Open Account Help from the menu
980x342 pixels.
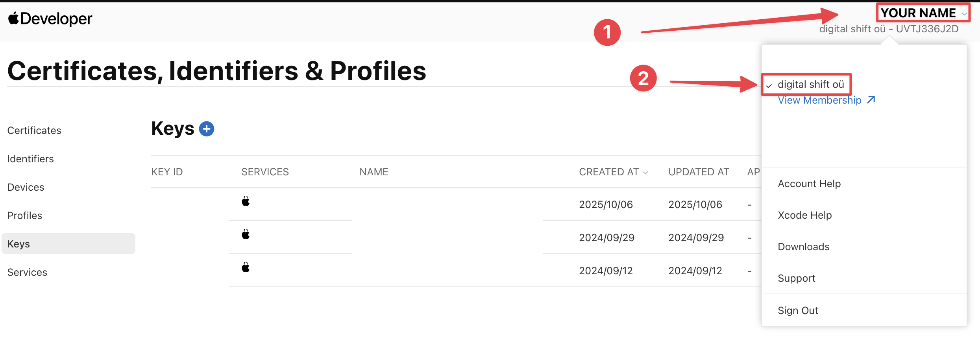tap(809, 184)
